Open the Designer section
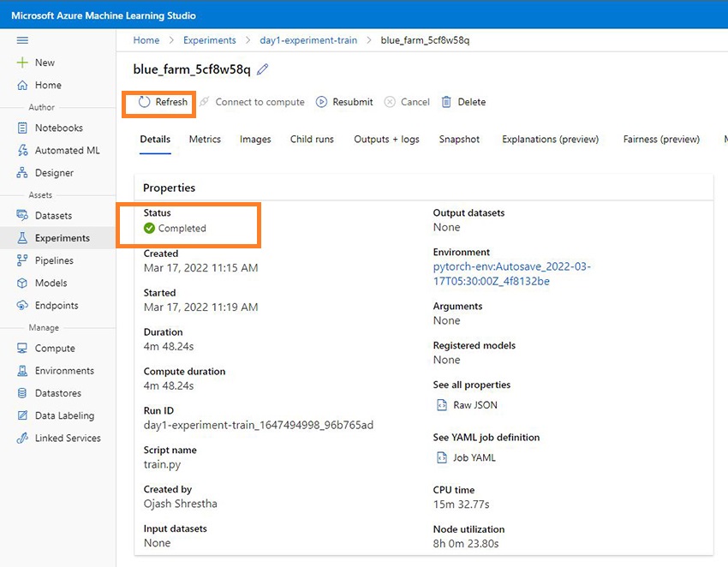Image resolution: width=728 pixels, height=567 pixels. point(54,173)
